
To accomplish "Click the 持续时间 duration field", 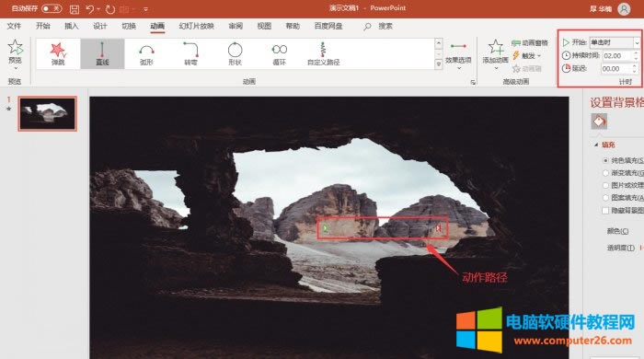I will [x=617, y=55].
